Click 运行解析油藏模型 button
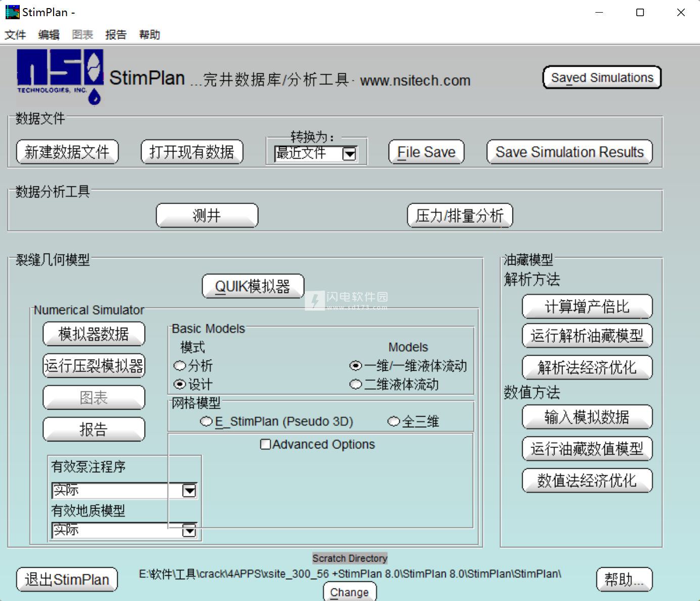The height and width of the screenshot is (601, 700). click(587, 336)
